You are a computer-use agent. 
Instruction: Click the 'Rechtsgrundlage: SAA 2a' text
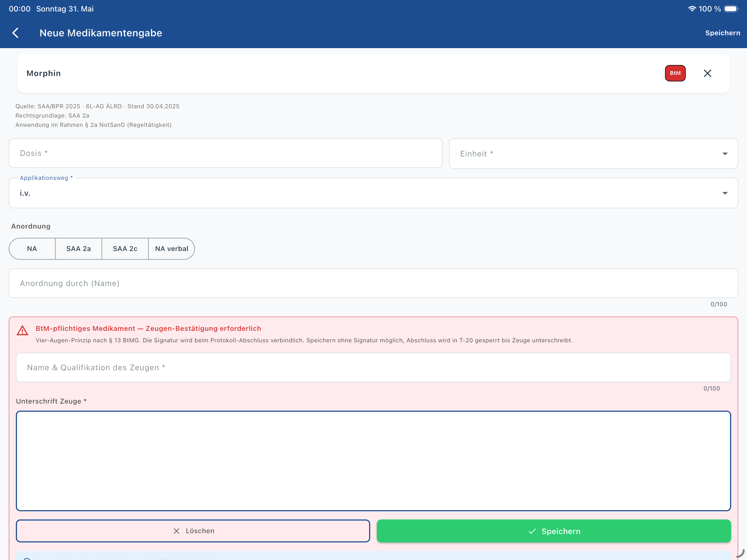pyautogui.click(x=52, y=115)
